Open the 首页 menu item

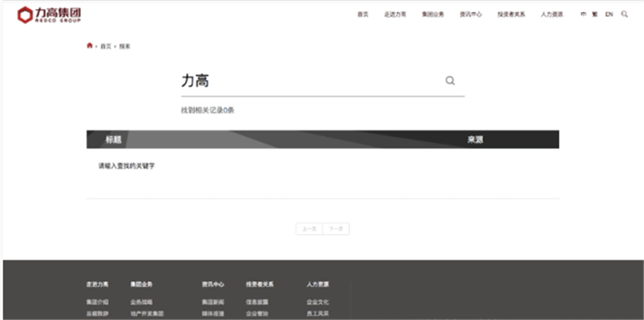click(363, 15)
